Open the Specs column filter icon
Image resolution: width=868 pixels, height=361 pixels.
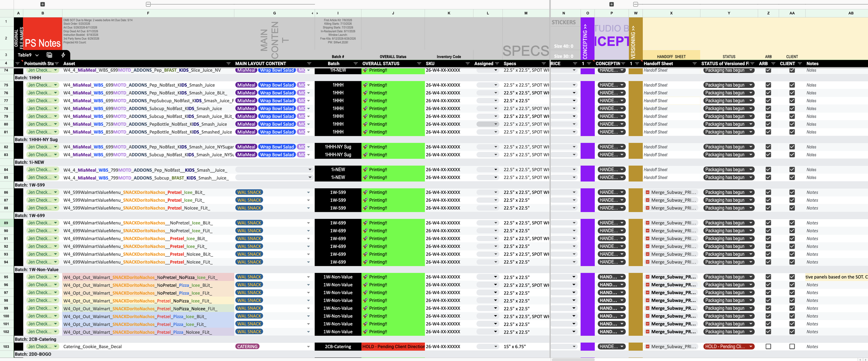tap(544, 63)
